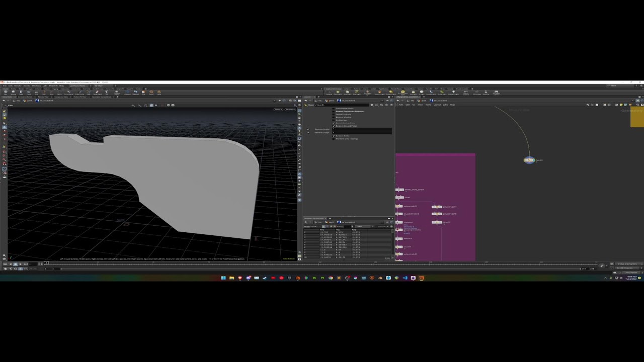Click the Point Light shelf tool
The height and width of the screenshot is (362, 644).
338,93
